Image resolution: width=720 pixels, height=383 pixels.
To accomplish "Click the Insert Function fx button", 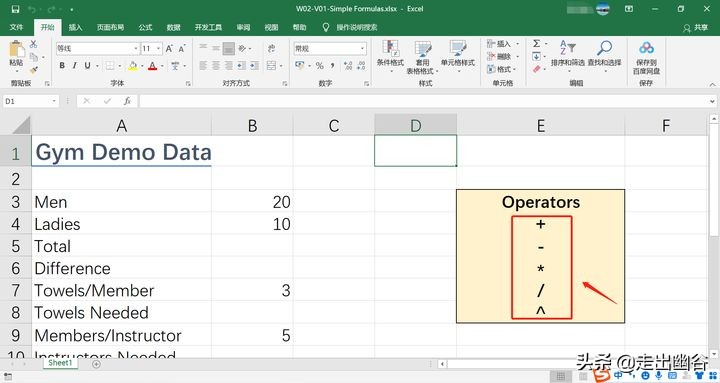I will (x=127, y=101).
